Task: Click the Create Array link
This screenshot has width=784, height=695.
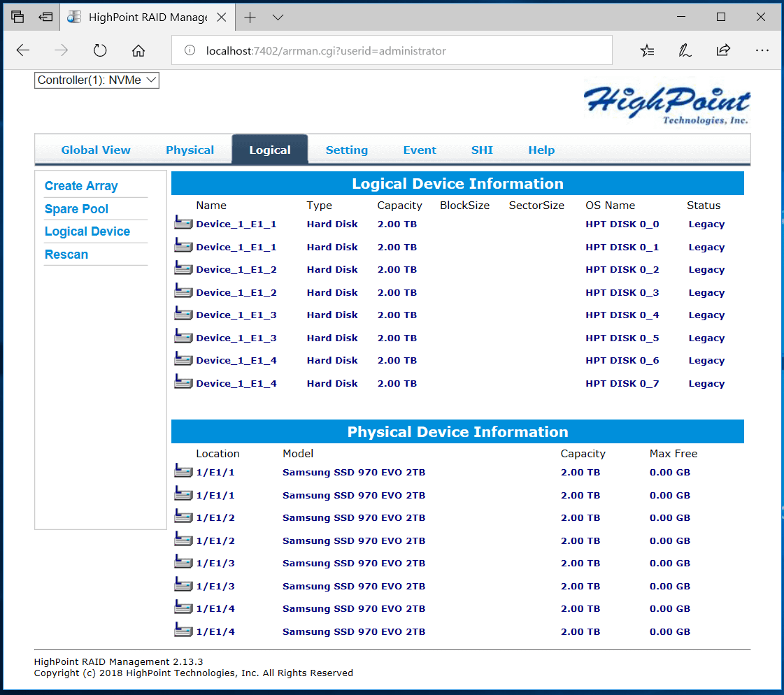Action: click(81, 186)
